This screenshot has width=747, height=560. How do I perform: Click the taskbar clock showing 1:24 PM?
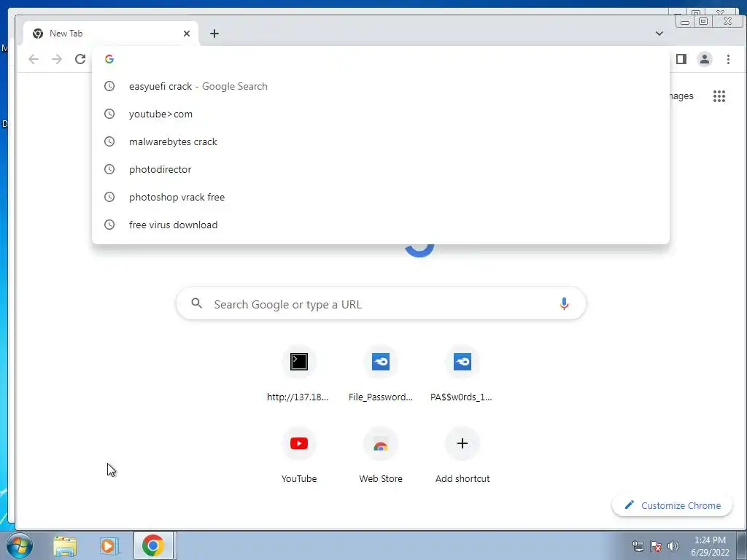coord(710,545)
